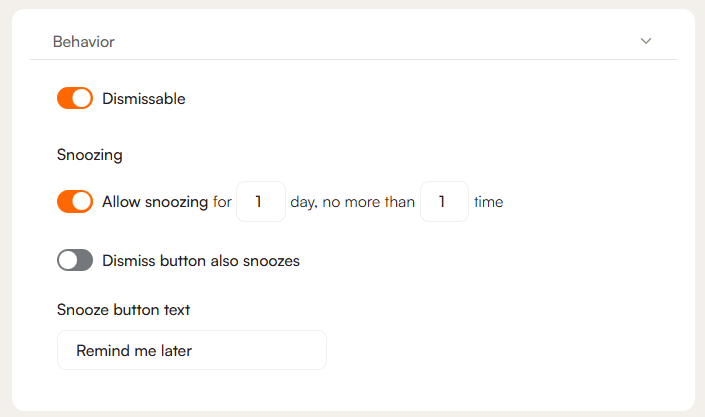Click the word 'time' after second field
This screenshot has height=417, width=705.
488,202
